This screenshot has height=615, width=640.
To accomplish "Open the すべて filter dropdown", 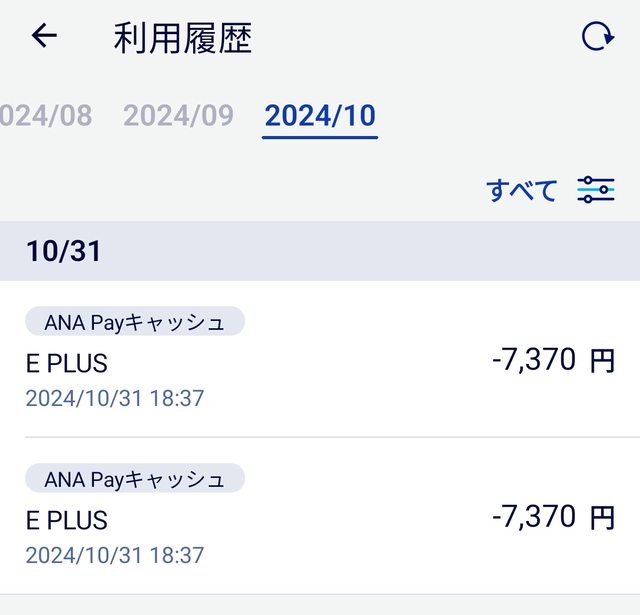I will point(521,190).
